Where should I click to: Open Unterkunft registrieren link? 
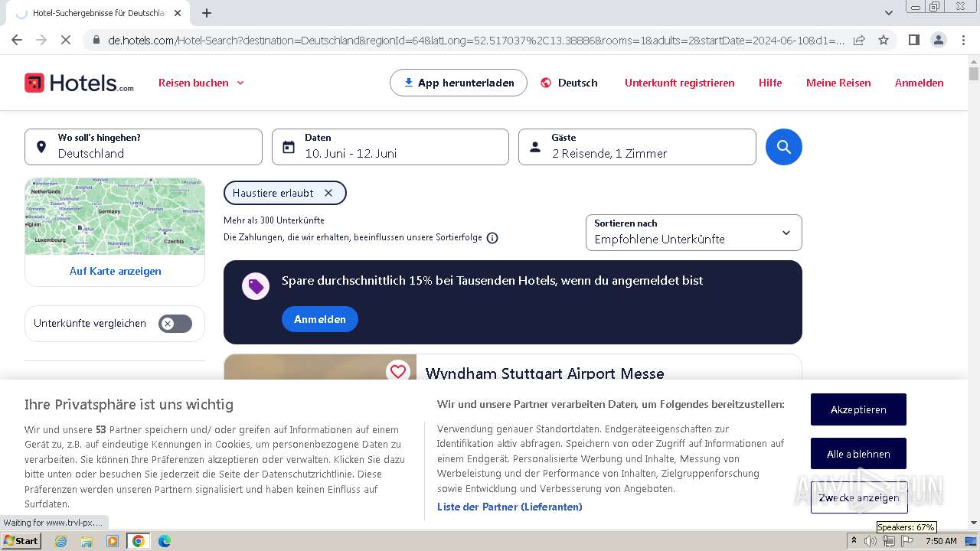(x=679, y=83)
